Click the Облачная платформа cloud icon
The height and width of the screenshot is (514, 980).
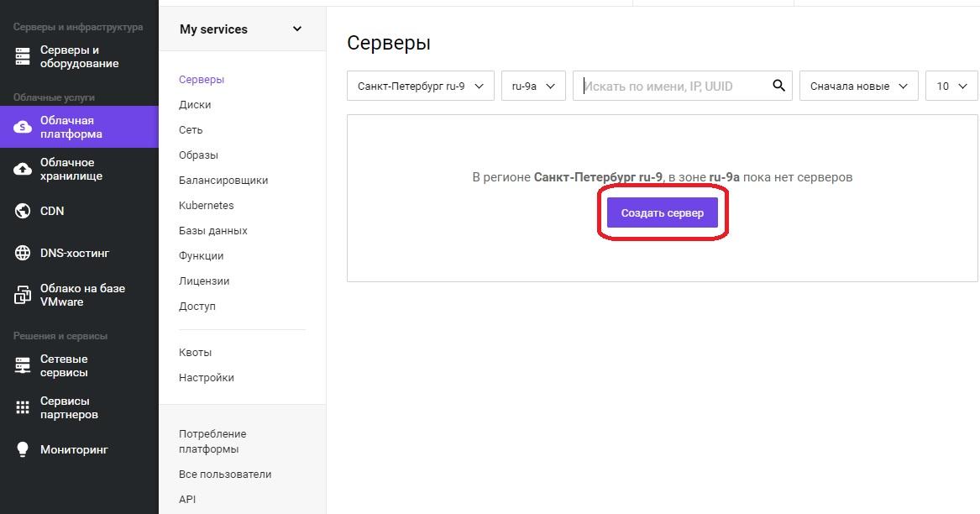coord(24,127)
